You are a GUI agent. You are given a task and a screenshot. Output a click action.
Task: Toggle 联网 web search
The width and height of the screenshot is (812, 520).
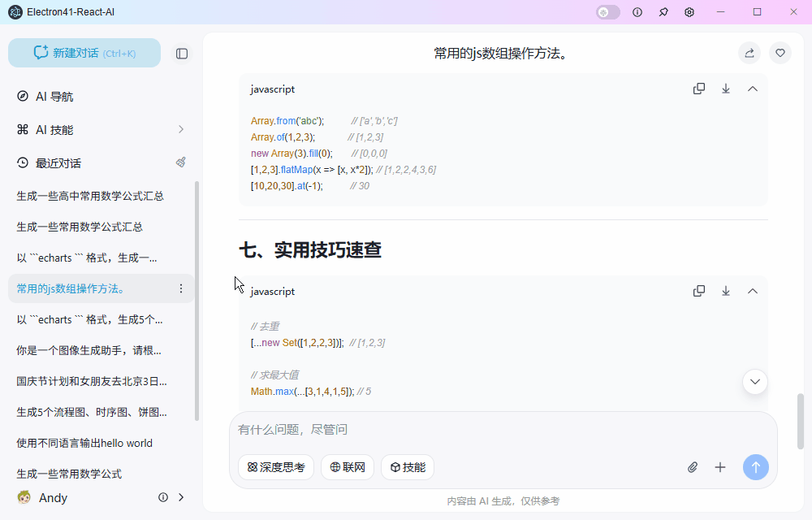coord(348,467)
